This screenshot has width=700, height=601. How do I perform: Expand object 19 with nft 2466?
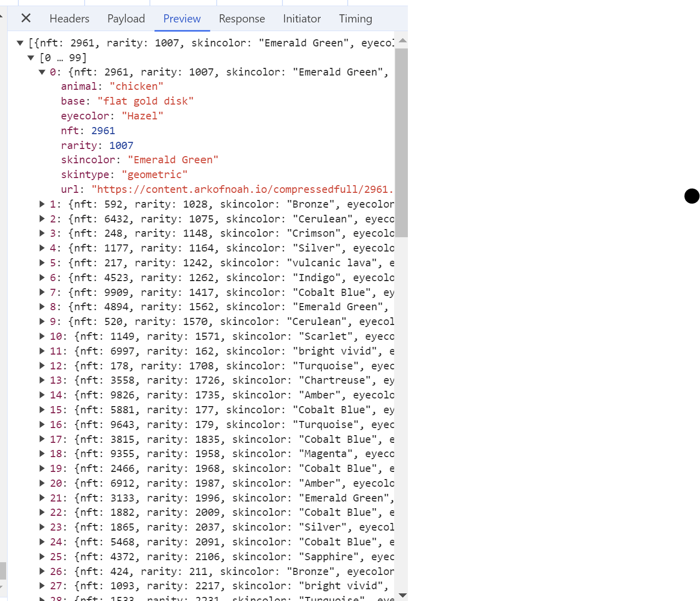point(42,468)
